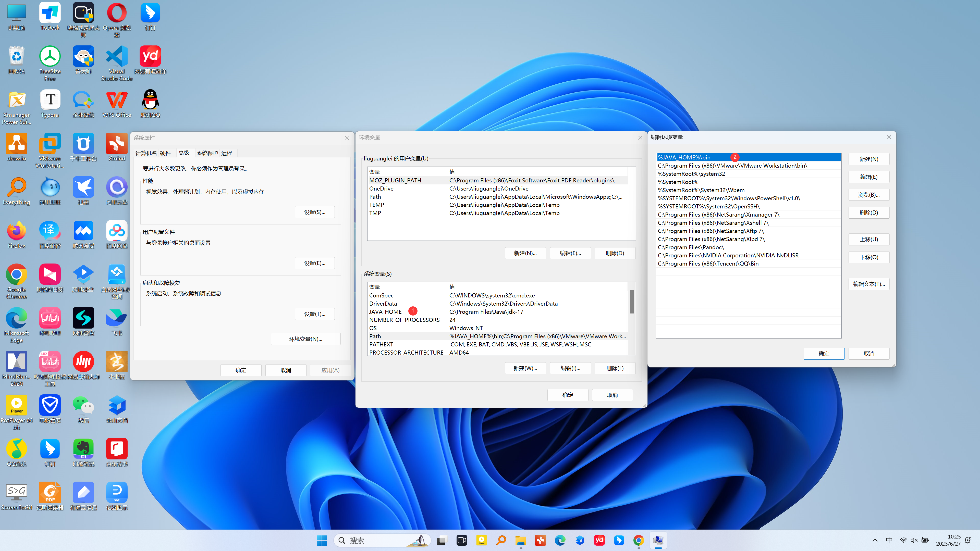Open clock and date in taskbar
Image resolution: width=980 pixels, height=551 pixels.
(x=948, y=540)
